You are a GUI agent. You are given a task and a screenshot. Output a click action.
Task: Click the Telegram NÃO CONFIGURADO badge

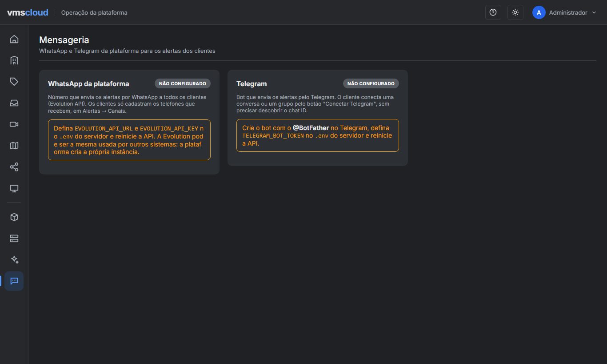(371, 83)
